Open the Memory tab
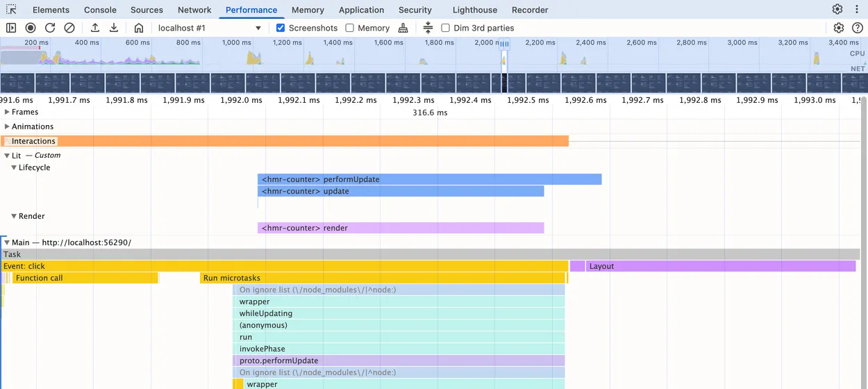Viewport: 868px width, 389px height. click(x=308, y=10)
